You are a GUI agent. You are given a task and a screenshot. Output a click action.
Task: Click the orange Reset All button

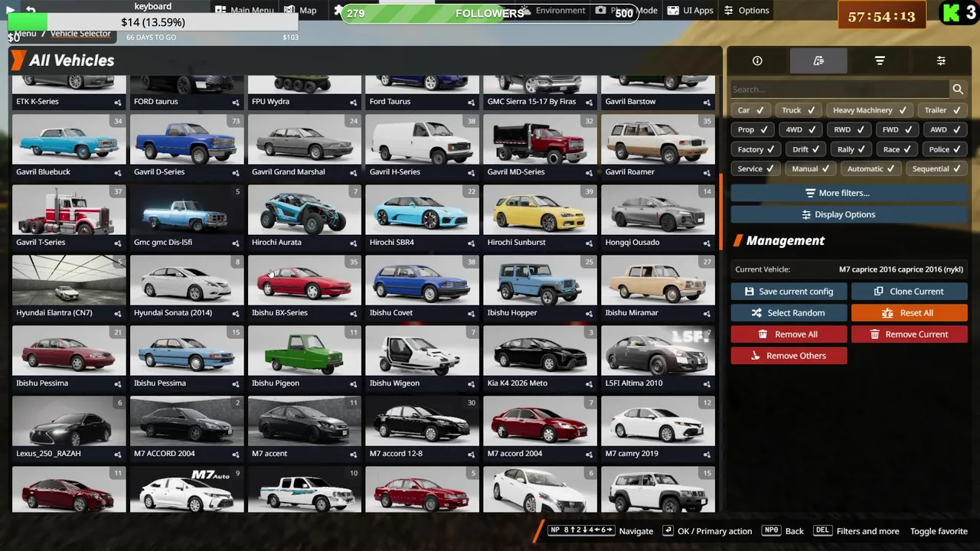(910, 313)
